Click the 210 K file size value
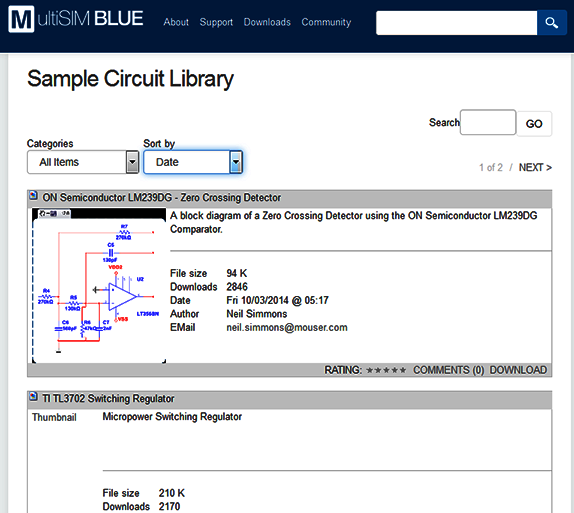The width and height of the screenshot is (574, 513). click(x=172, y=493)
